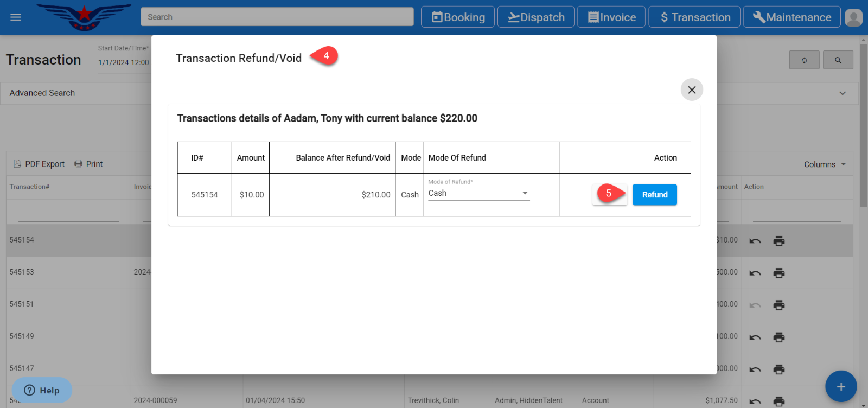868x408 pixels.
Task: Open the Invoice menu
Action: point(611,17)
